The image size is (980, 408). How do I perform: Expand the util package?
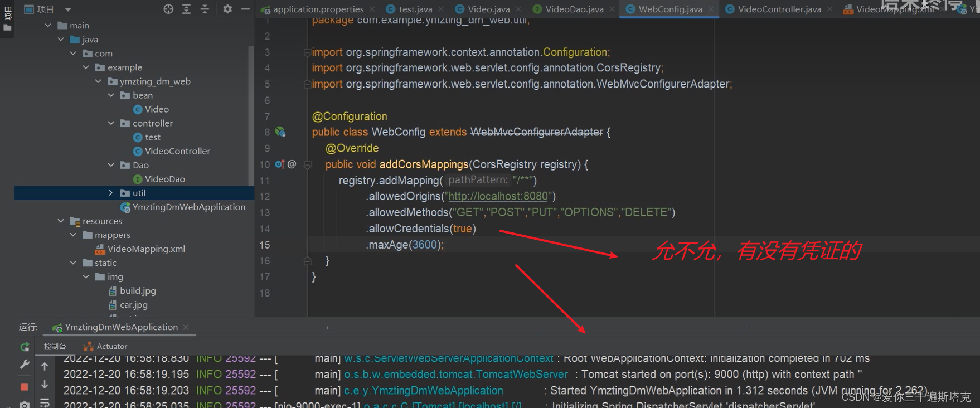pos(111,193)
